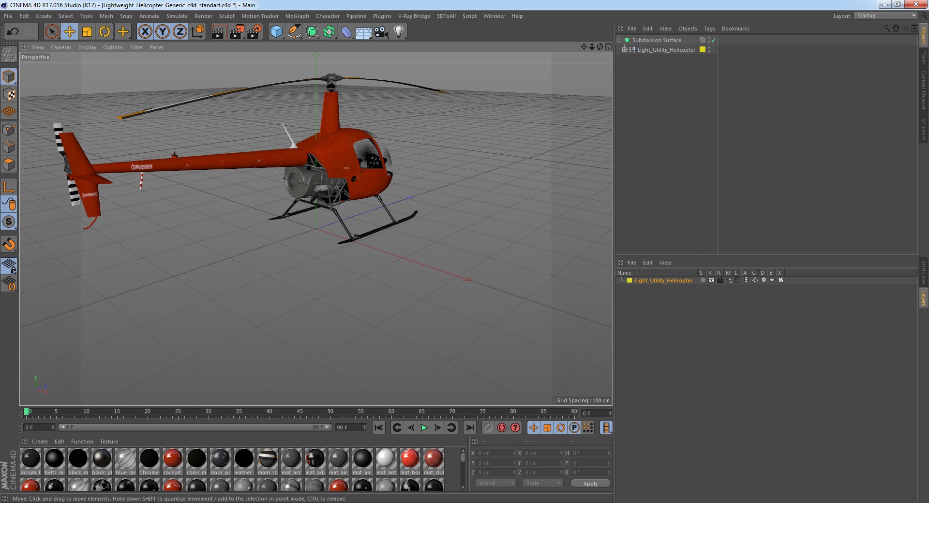
Task: Open the Layout Startup dropdown
Action: (x=886, y=16)
